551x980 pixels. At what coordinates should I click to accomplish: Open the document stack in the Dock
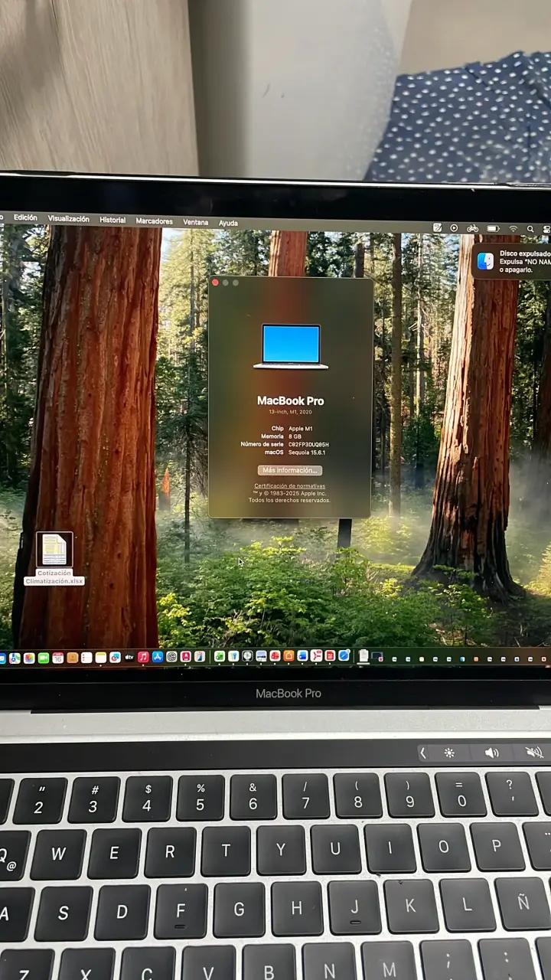[x=364, y=655]
